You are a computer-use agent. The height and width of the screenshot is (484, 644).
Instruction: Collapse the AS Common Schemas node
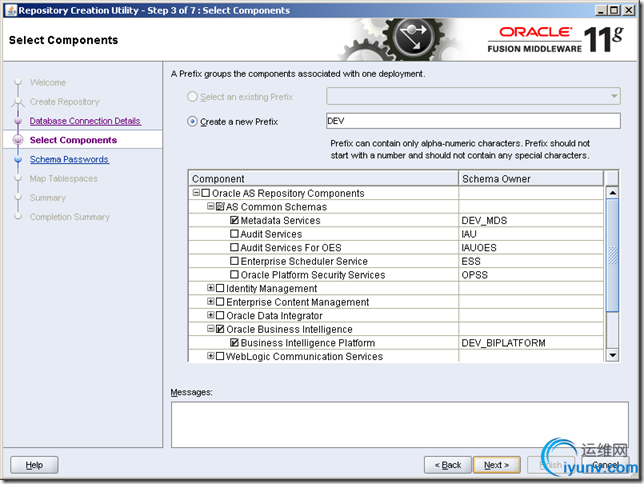(x=210, y=206)
